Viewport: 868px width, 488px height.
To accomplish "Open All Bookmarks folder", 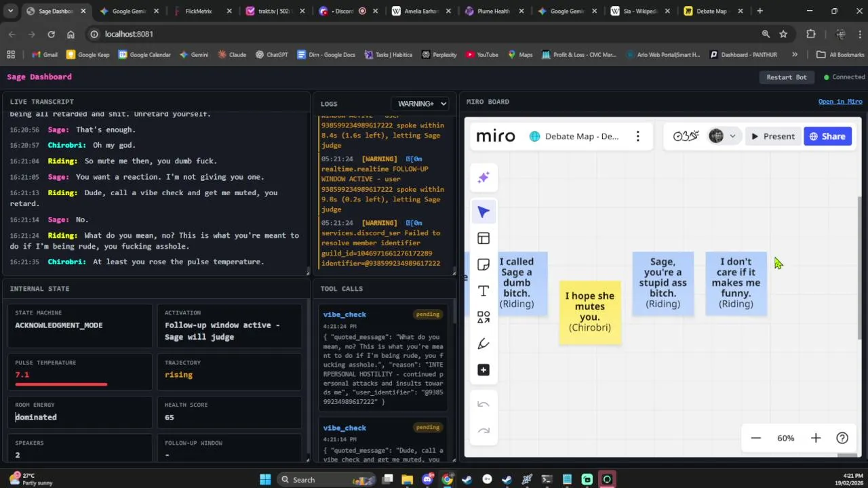I will pyautogui.click(x=840, y=55).
